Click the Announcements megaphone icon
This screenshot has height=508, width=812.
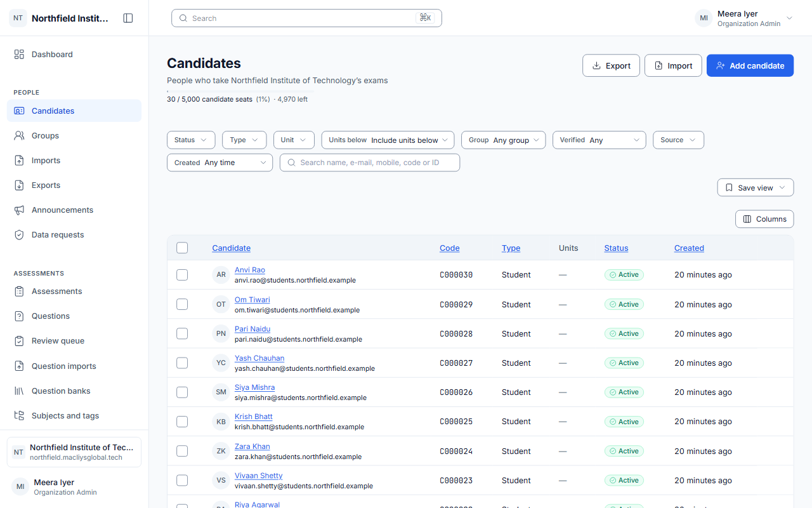coord(19,210)
